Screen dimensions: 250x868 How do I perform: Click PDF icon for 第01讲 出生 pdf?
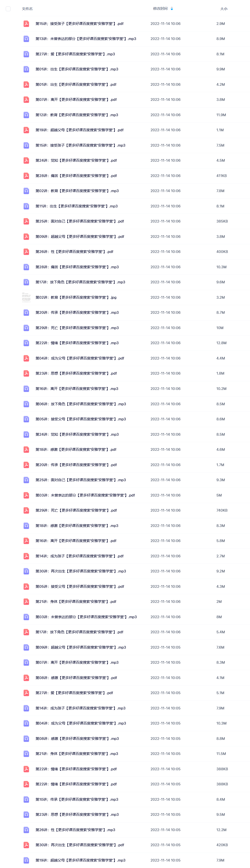(x=26, y=85)
